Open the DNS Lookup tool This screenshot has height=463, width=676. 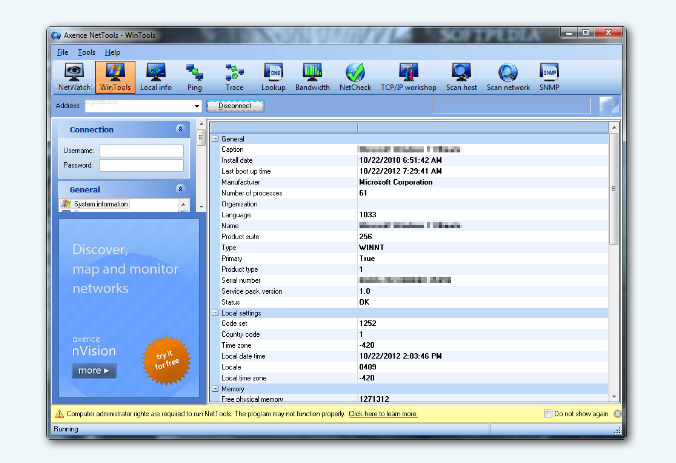[273, 77]
